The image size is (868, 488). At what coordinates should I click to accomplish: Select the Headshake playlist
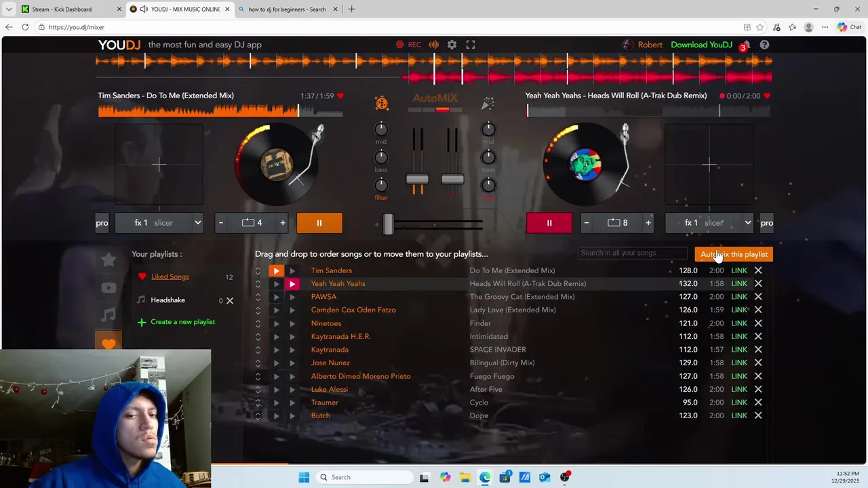167,300
